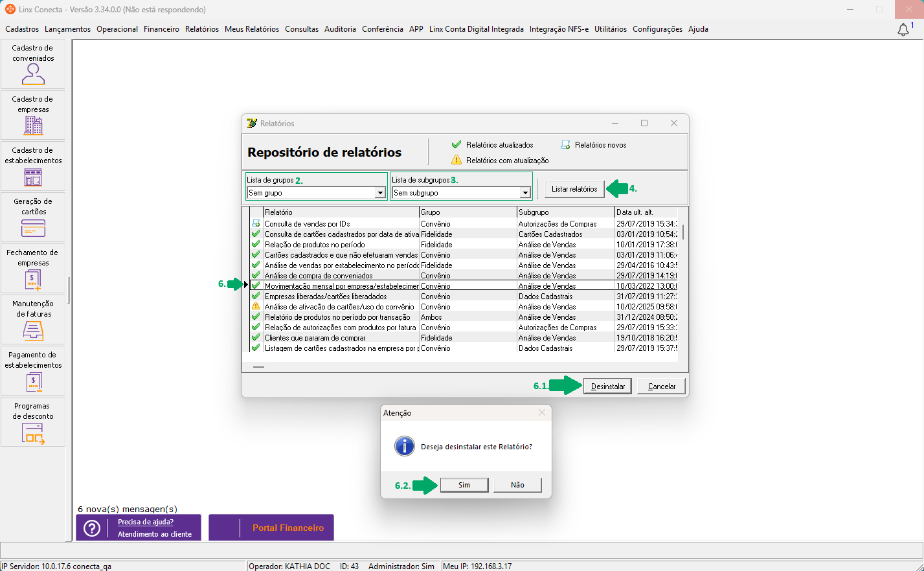Viewport: 924px width, 571px height.
Task: Click the new-report icon beside 'Consulta de vendas por IDs'
Action: click(256, 223)
